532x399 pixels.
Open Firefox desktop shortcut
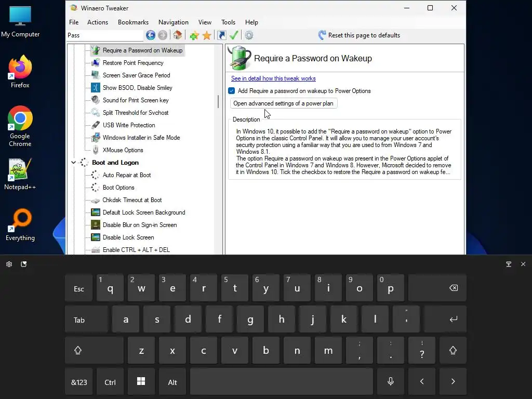(x=20, y=72)
